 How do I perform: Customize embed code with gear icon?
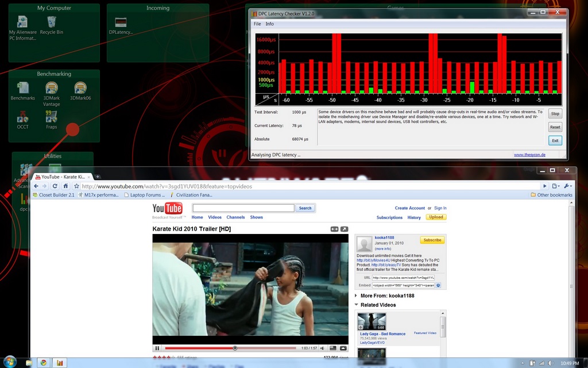438,285
